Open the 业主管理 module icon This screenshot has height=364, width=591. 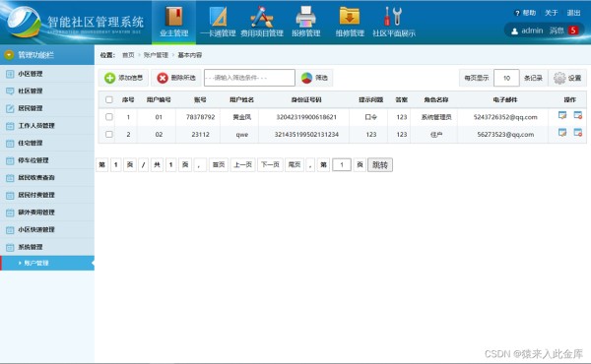click(173, 17)
